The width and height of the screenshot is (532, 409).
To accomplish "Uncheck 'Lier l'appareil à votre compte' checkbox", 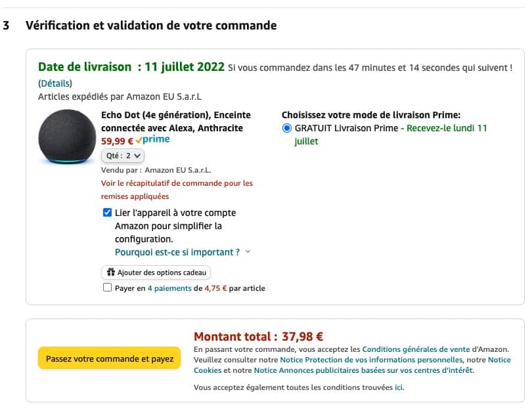I will tap(107, 213).
